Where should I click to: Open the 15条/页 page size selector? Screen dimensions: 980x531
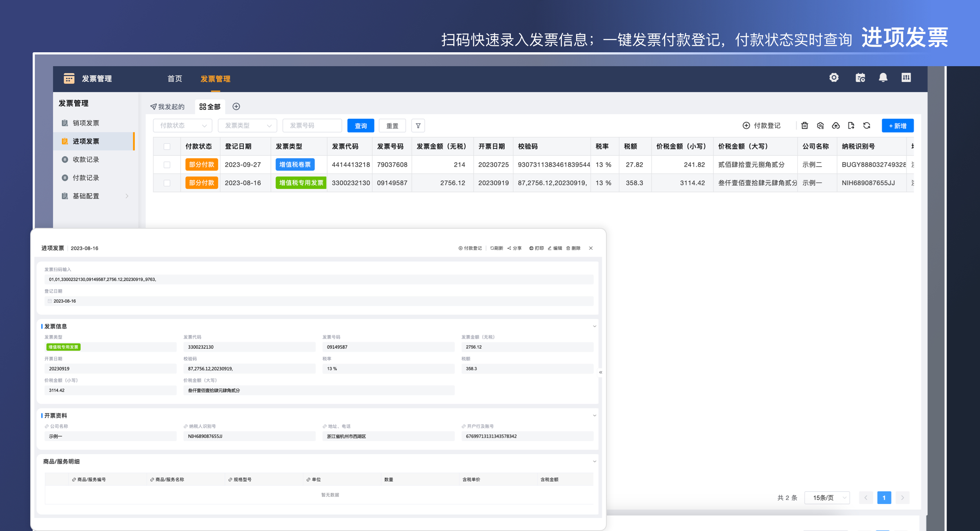[x=826, y=498]
